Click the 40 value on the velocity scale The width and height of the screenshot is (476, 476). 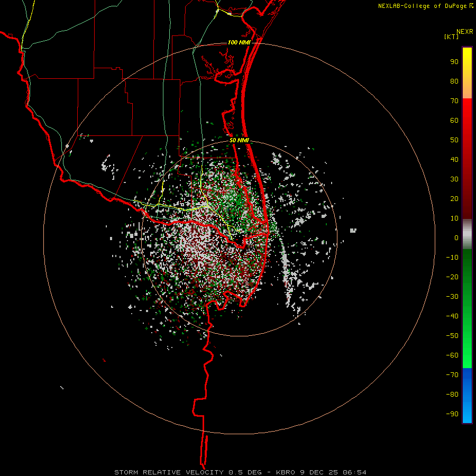pyautogui.click(x=454, y=160)
